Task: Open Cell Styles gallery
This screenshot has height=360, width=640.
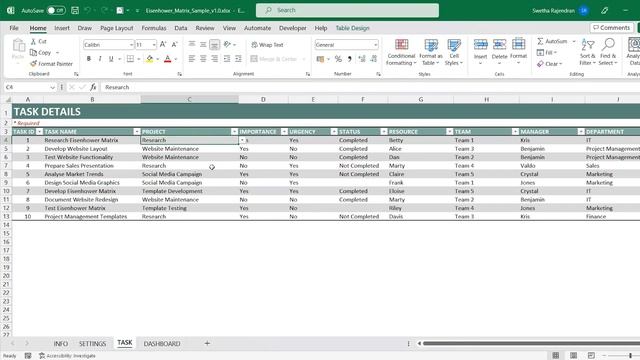Action: (453, 52)
